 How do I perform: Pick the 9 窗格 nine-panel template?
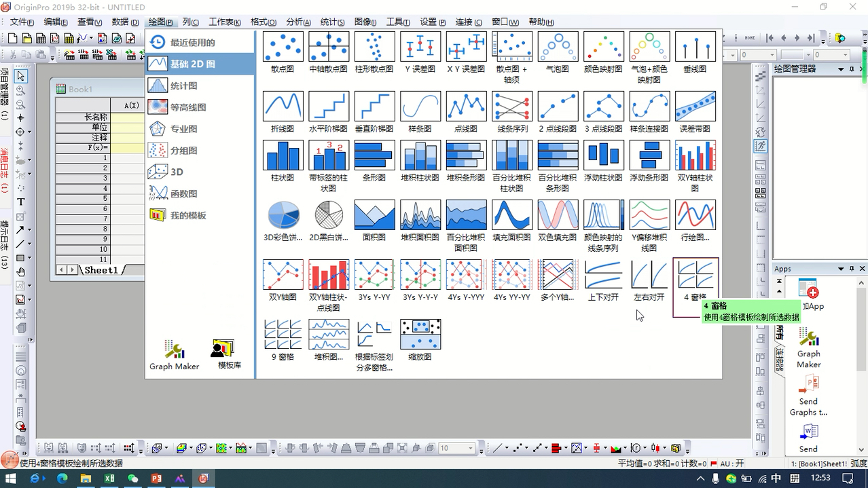click(x=283, y=340)
